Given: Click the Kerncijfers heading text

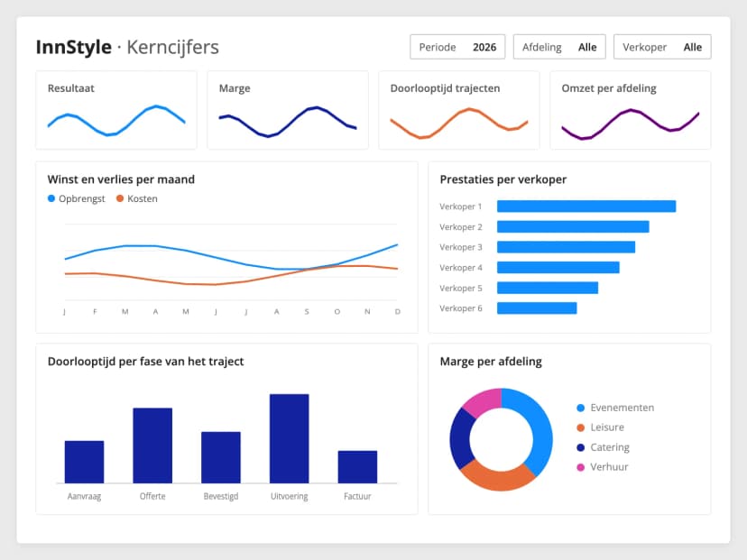Looking at the screenshot, I should (x=173, y=47).
